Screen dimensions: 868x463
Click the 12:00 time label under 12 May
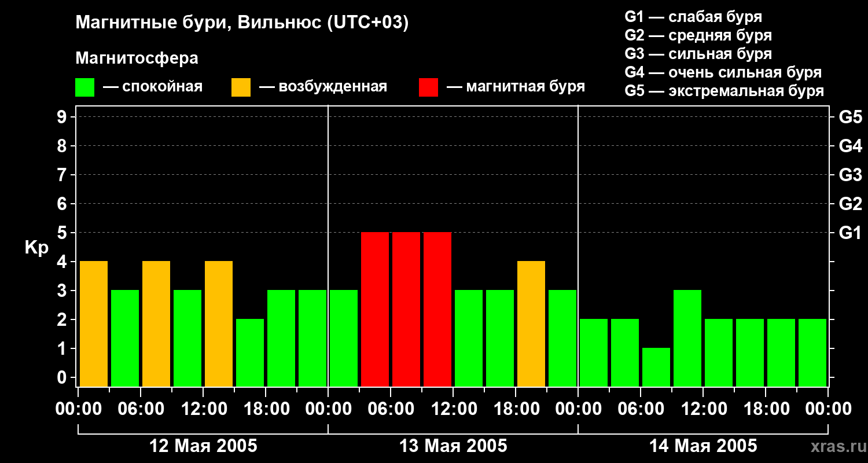tap(203, 409)
